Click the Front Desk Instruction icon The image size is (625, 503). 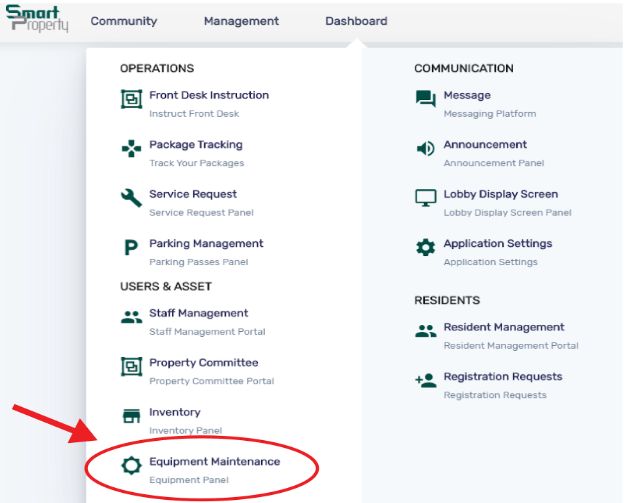click(x=131, y=99)
